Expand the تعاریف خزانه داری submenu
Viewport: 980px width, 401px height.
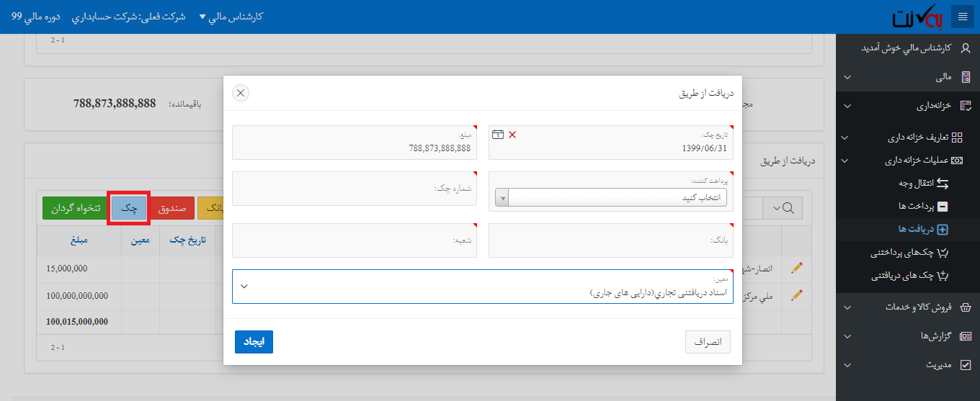tap(846, 138)
